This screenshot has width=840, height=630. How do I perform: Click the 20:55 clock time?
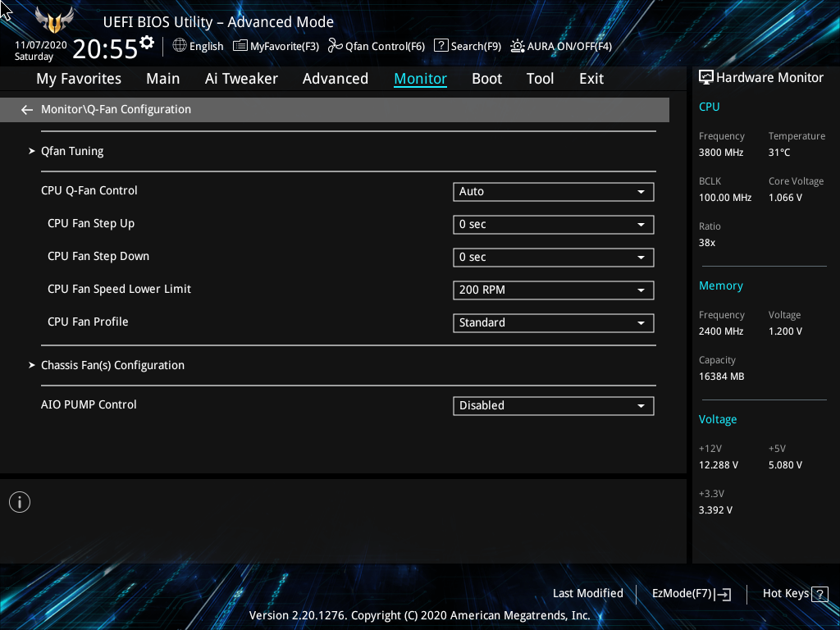point(105,49)
